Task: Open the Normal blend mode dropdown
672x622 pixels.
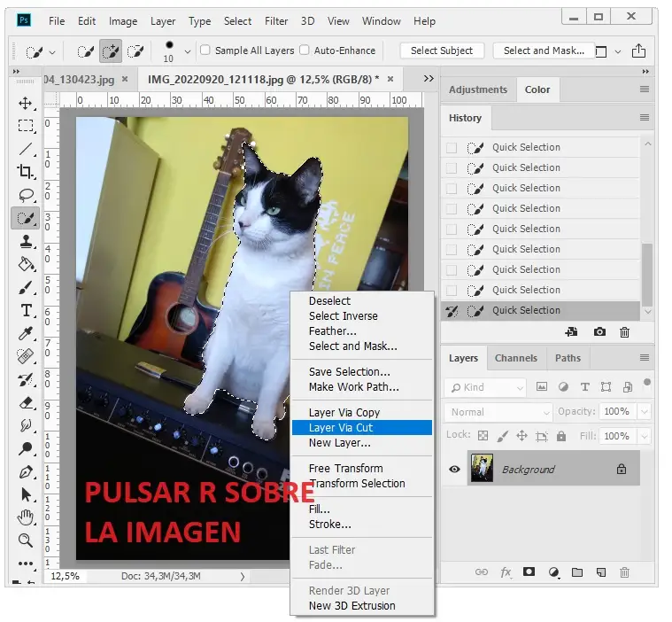Action: [x=498, y=412]
